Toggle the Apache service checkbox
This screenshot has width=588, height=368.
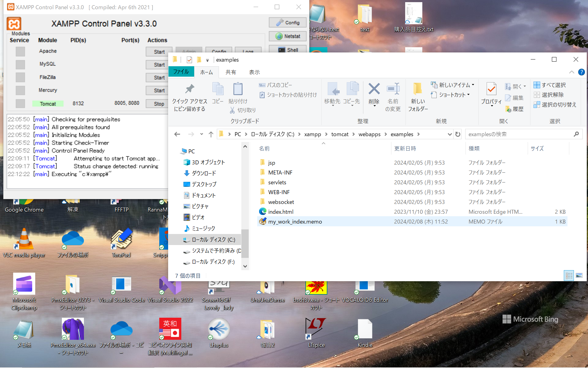point(21,52)
